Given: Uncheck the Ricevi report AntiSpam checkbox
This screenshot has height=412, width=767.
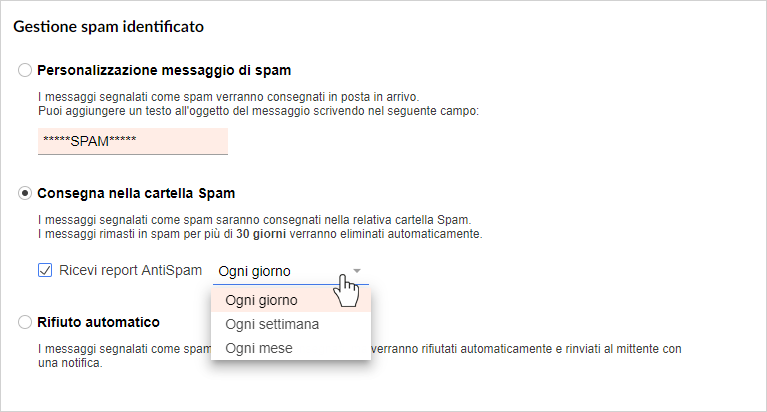Looking at the screenshot, I should coord(45,270).
